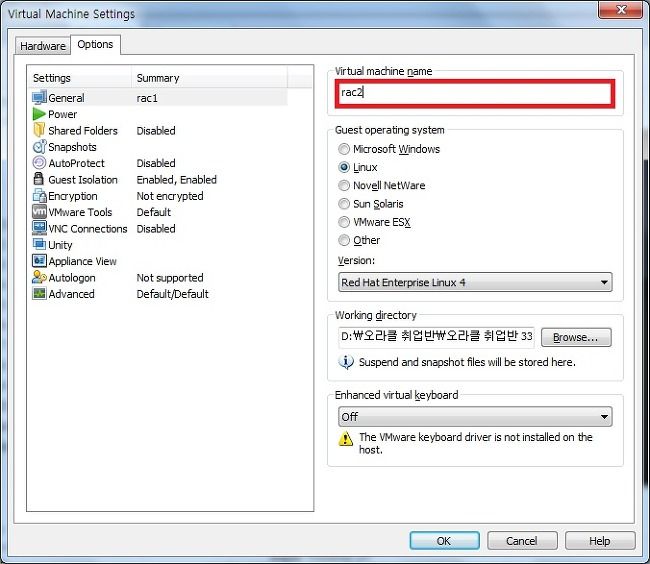Viewport: 650px width, 564px height.
Task: Select the Autologon row label
Action: [72, 278]
